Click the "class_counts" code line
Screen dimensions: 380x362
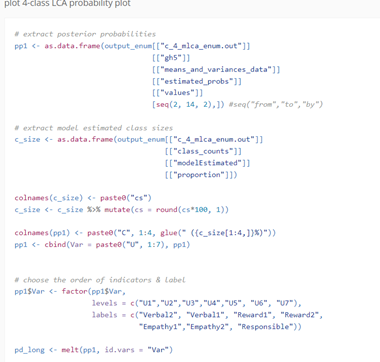203,151
